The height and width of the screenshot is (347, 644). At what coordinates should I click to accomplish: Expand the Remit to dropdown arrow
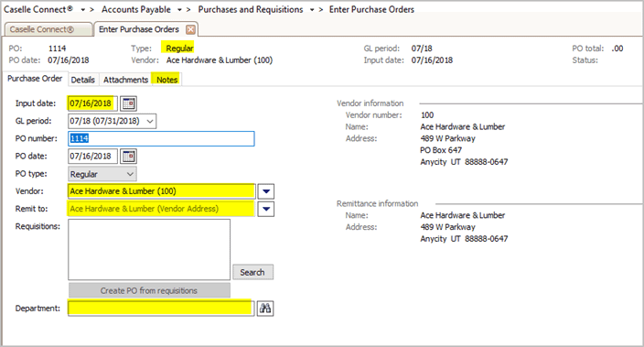265,210
